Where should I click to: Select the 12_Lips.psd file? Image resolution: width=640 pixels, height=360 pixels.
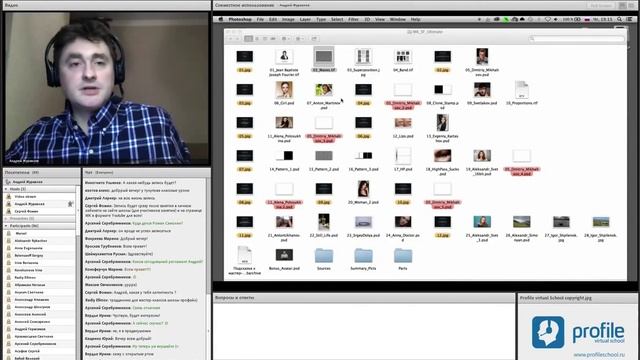tap(403, 127)
